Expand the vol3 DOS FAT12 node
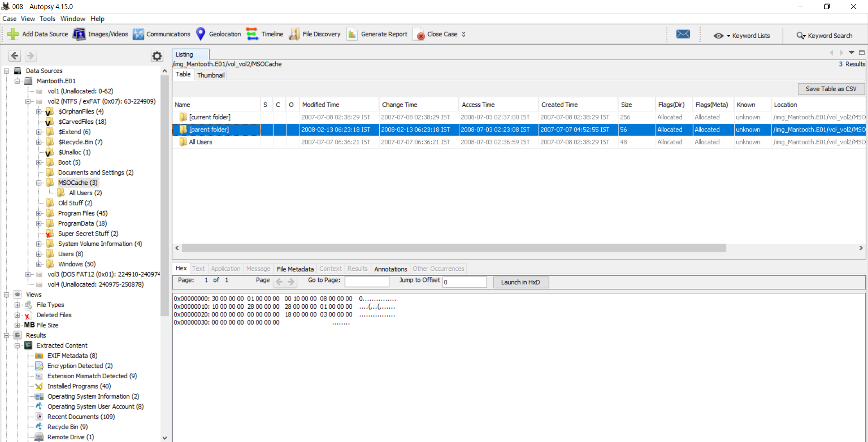The image size is (868, 442). [28, 274]
